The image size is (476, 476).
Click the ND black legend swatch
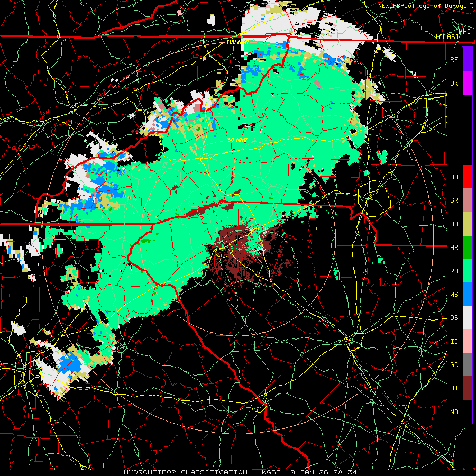tap(467, 411)
